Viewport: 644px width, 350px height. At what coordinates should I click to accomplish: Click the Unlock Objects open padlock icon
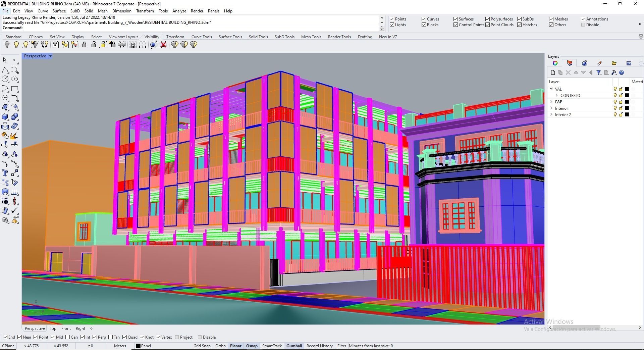tap(94, 45)
